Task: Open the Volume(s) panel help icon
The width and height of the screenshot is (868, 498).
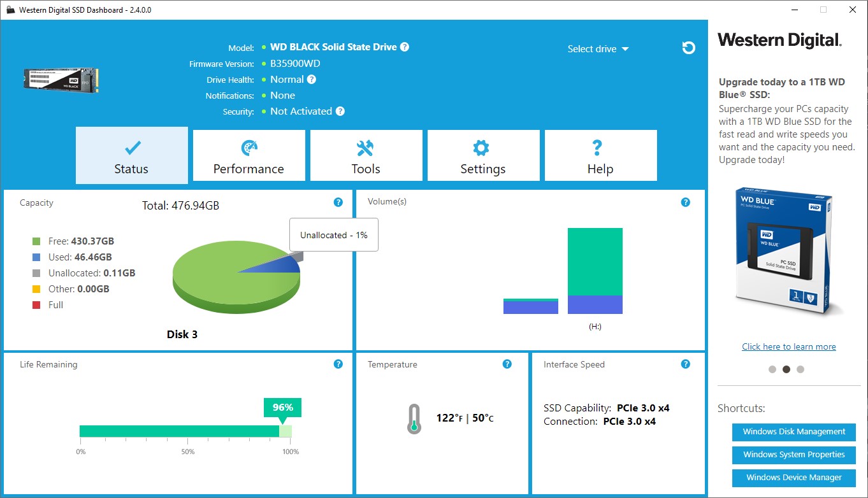Action: pos(685,203)
